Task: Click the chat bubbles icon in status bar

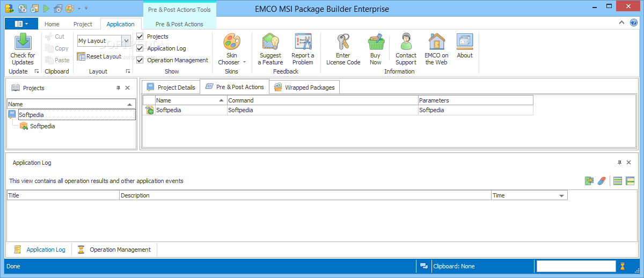Action: coord(424,266)
